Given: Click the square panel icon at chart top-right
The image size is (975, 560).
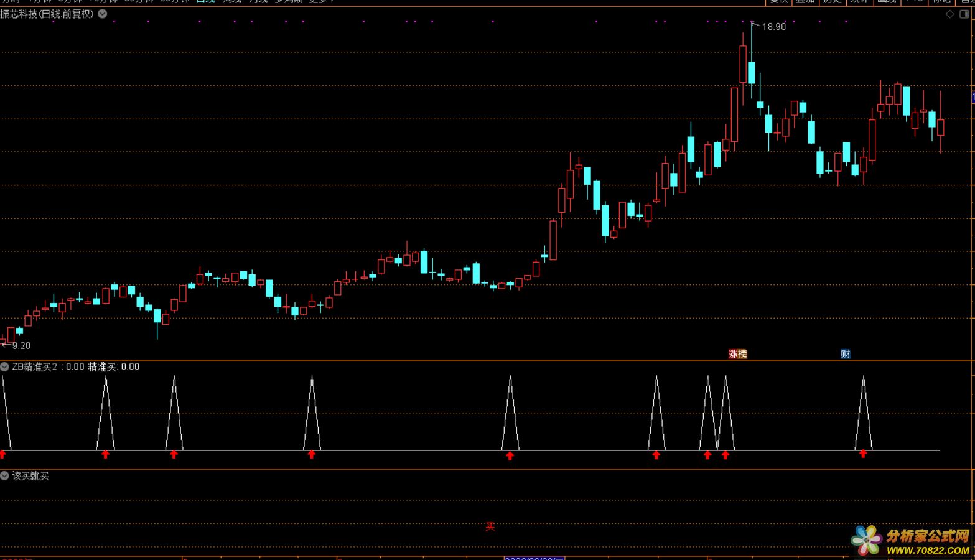Looking at the screenshot, I should pos(964,14).
